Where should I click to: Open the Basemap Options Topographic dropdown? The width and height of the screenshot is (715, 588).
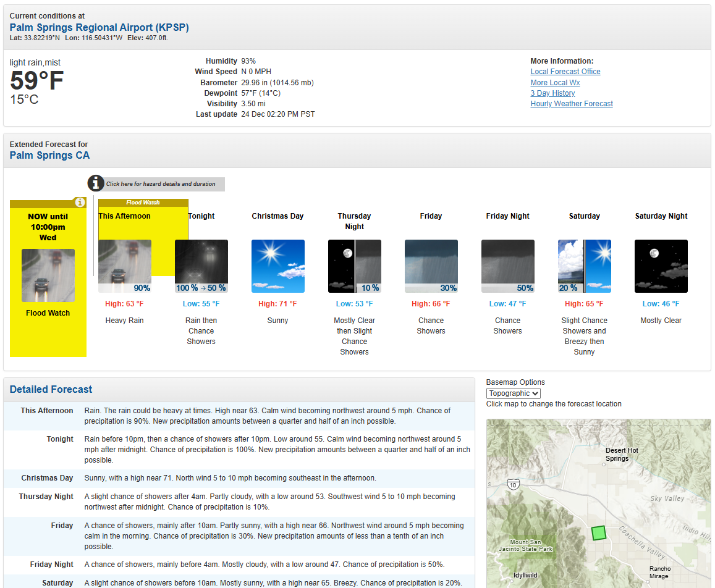pos(514,393)
